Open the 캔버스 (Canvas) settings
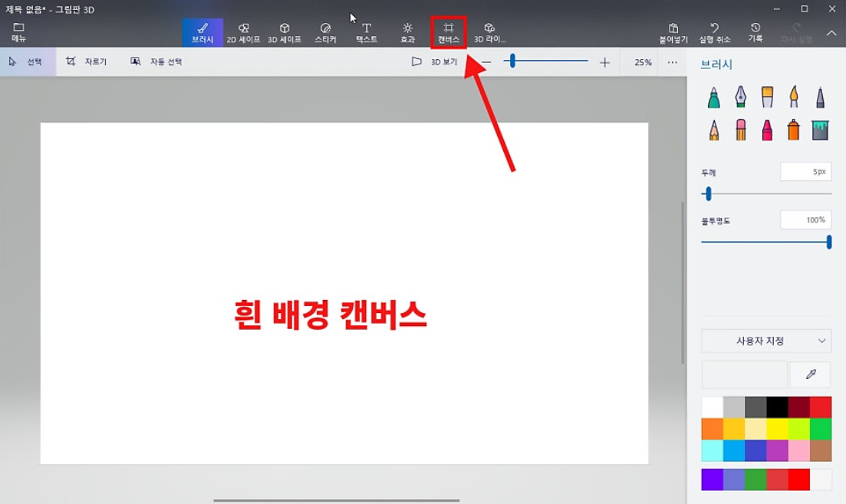The image size is (846, 504). [449, 32]
